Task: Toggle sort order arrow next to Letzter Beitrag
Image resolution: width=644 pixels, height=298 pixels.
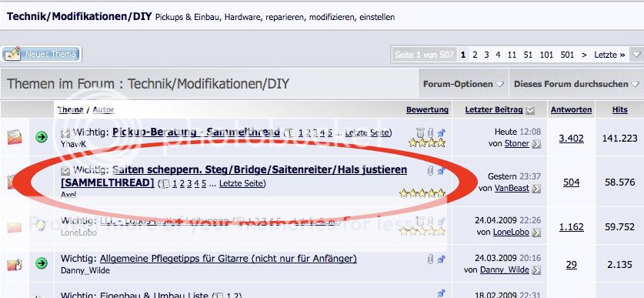Action: (530, 110)
